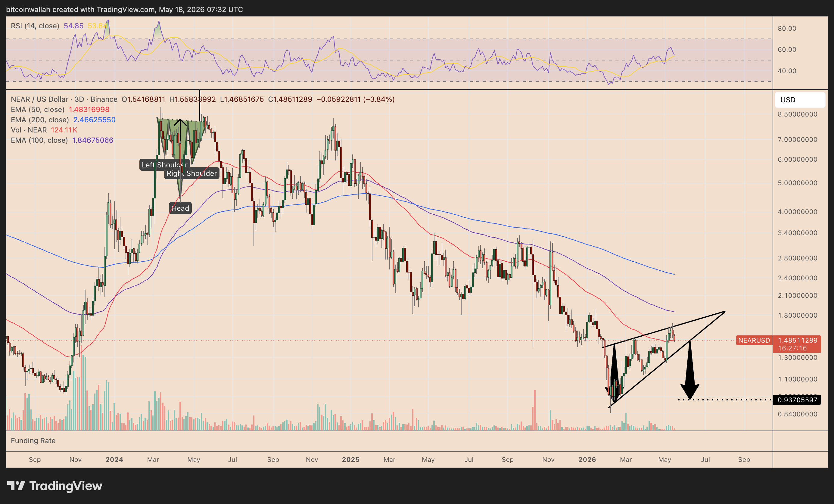
Task: Click the 2024 year marker on time axis
Action: coord(114,459)
